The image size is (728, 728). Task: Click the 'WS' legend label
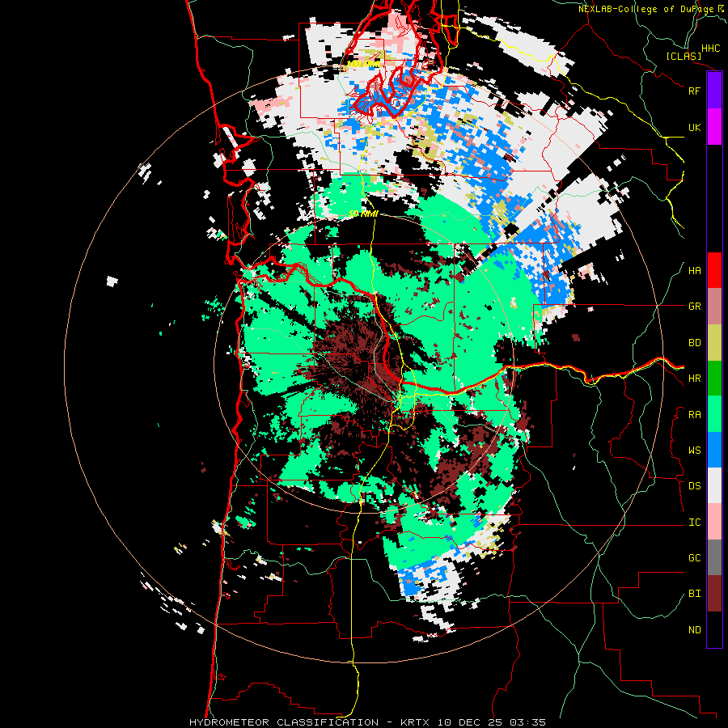click(x=694, y=451)
